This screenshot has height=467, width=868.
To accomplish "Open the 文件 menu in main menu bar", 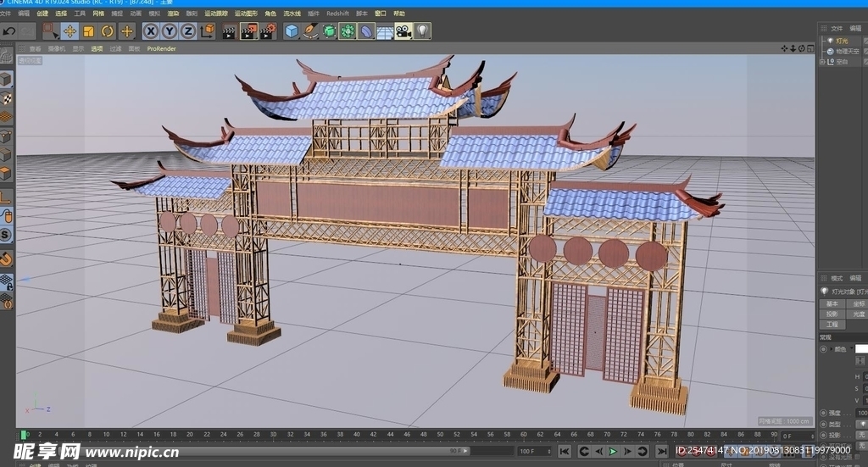I will [x=6, y=14].
